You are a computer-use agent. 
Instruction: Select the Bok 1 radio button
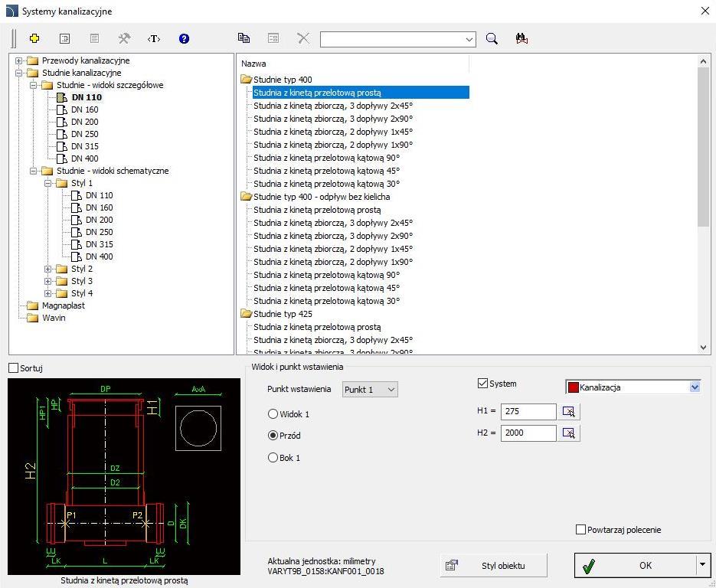coord(273,457)
